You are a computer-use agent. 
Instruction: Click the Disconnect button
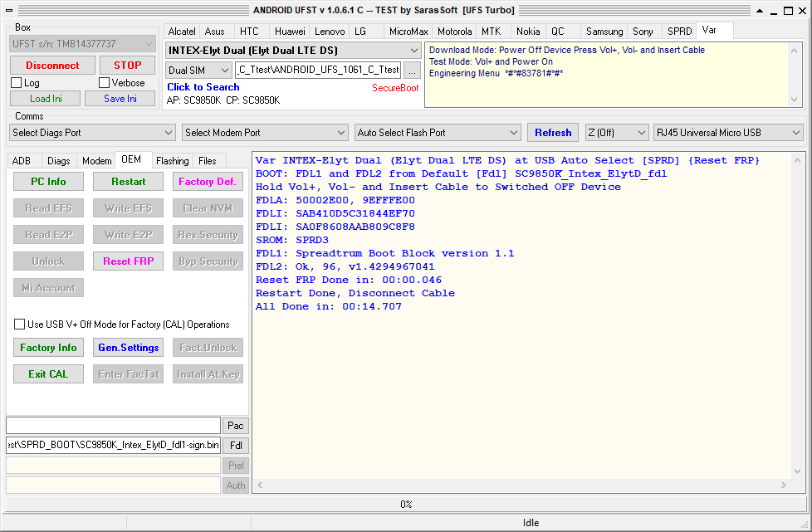[x=52, y=66]
